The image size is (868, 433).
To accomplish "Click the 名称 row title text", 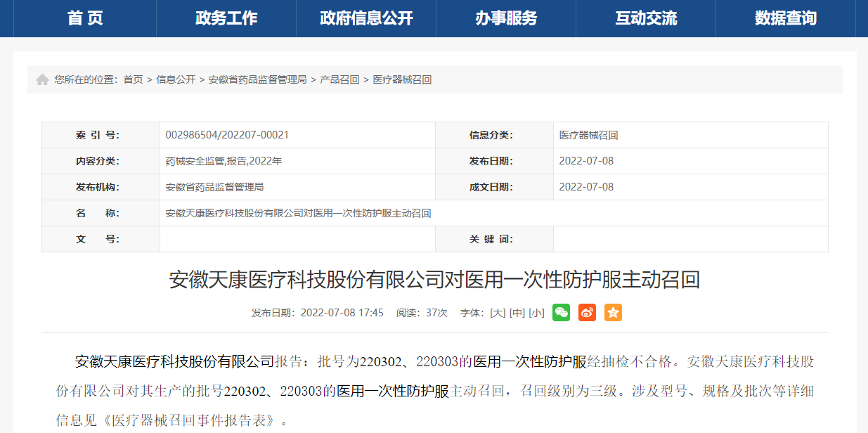I will point(298,213).
